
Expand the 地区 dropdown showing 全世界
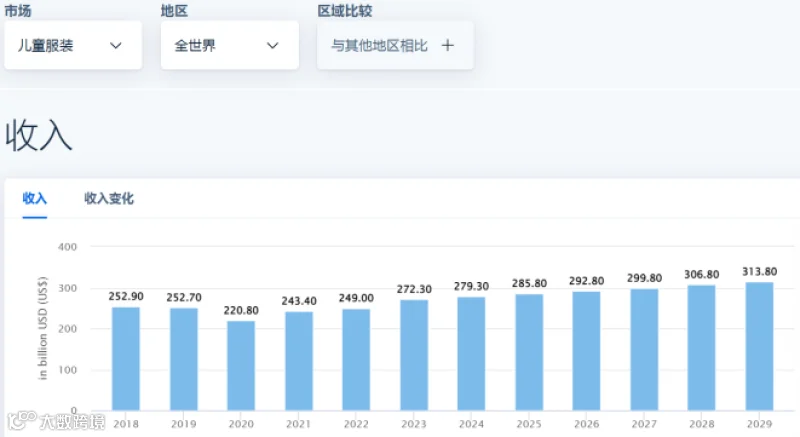coord(230,45)
